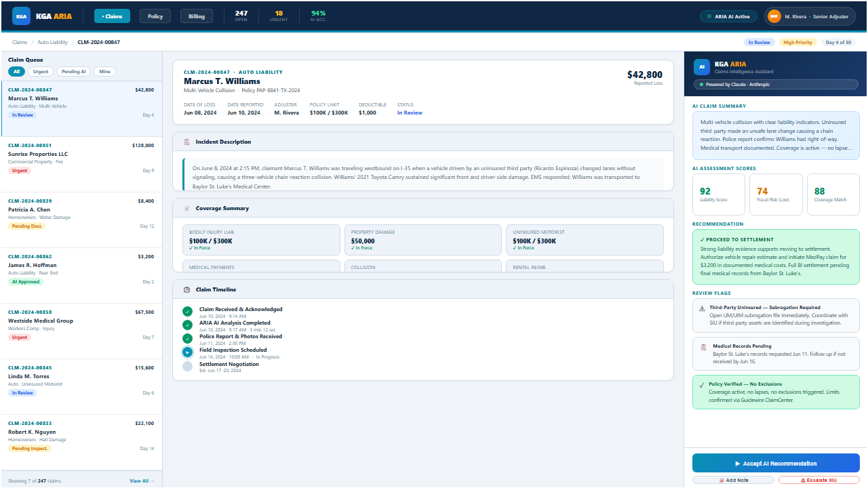Click the Coverage Summary section icon
The height and width of the screenshot is (488, 868).
coord(186,209)
